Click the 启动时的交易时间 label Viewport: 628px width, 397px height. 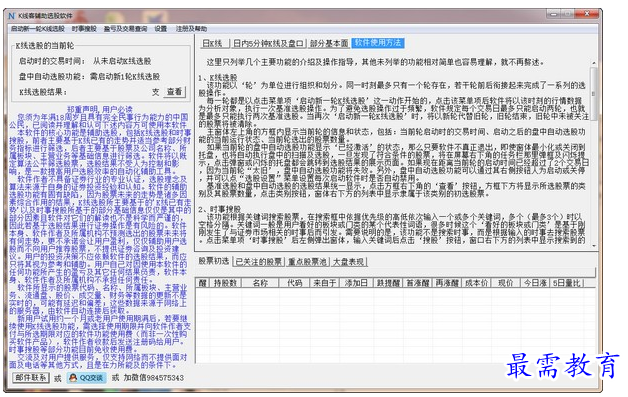click(x=52, y=61)
